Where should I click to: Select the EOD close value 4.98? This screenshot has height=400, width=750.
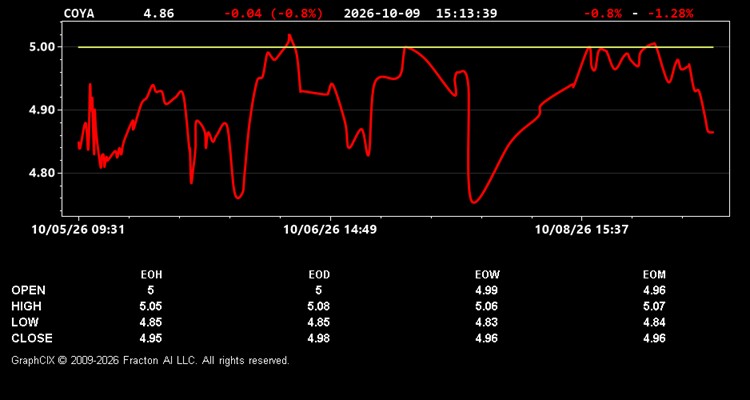(319, 338)
